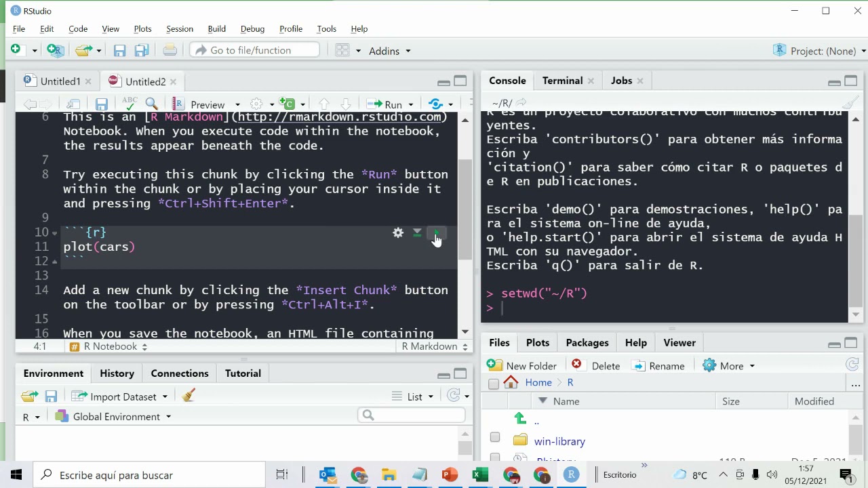
Task: Go to previous chunk arrow icon
Action: (324, 104)
